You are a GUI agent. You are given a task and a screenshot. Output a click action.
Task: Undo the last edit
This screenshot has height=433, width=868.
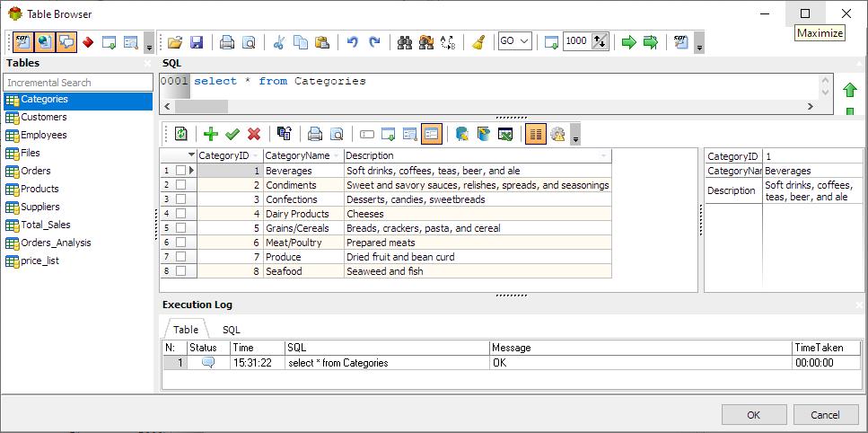click(353, 42)
